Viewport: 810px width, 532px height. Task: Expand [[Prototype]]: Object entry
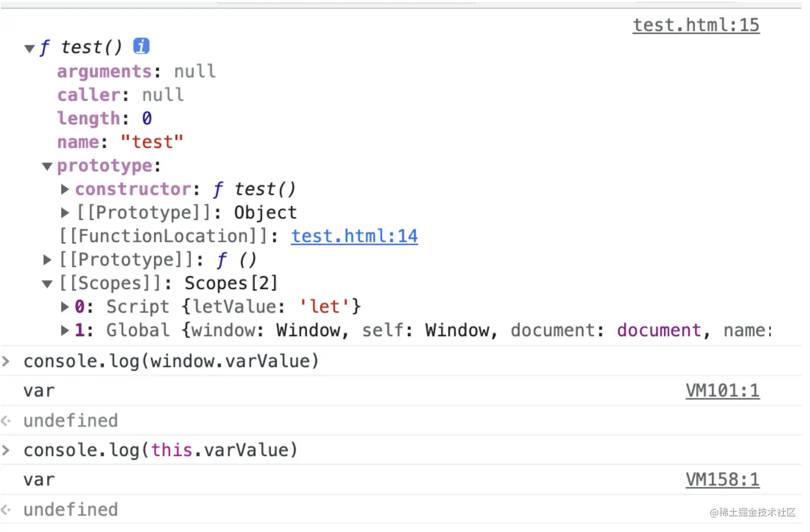tap(65, 213)
